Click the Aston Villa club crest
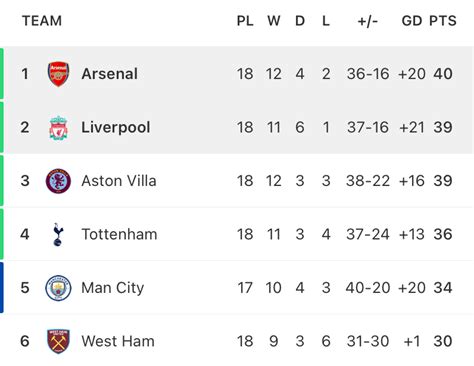 tap(58, 181)
